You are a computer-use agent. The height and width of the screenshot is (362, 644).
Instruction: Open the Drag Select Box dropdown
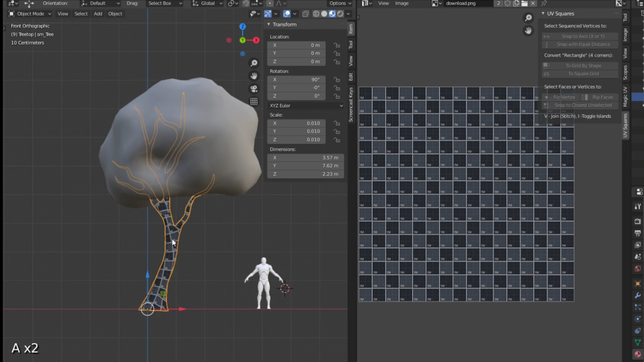(x=165, y=4)
